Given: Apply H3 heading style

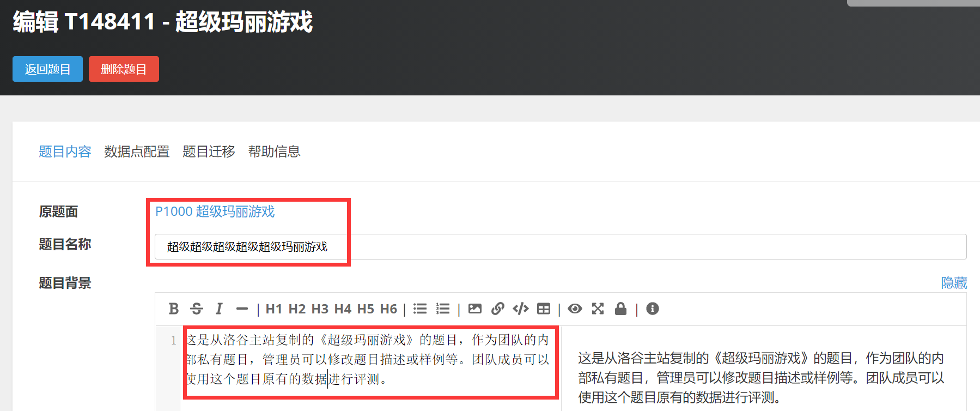Looking at the screenshot, I should point(320,309).
